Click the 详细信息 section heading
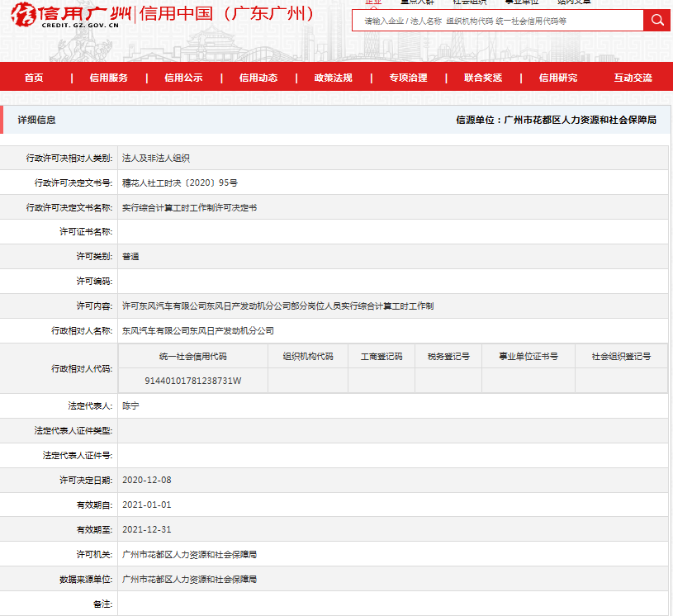 pos(37,120)
